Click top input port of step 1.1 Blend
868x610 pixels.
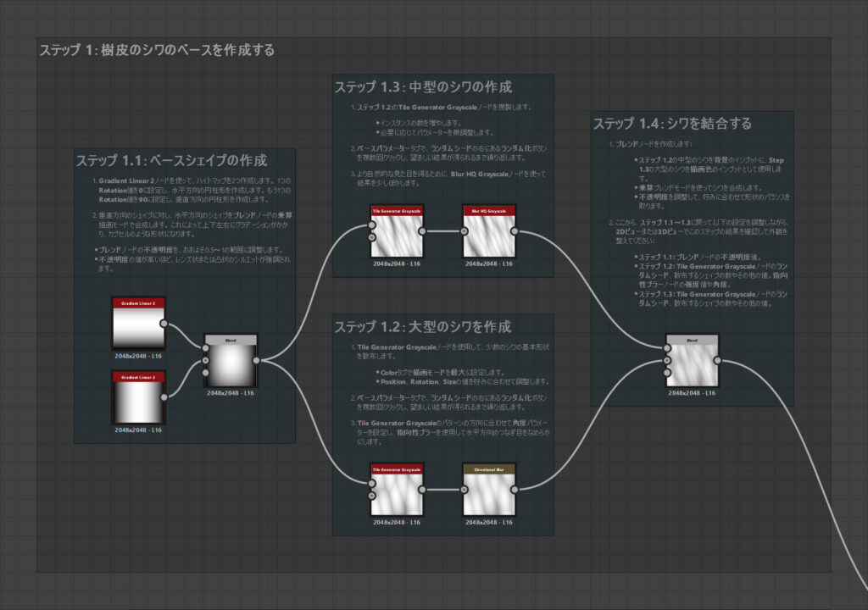[x=204, y=347]
